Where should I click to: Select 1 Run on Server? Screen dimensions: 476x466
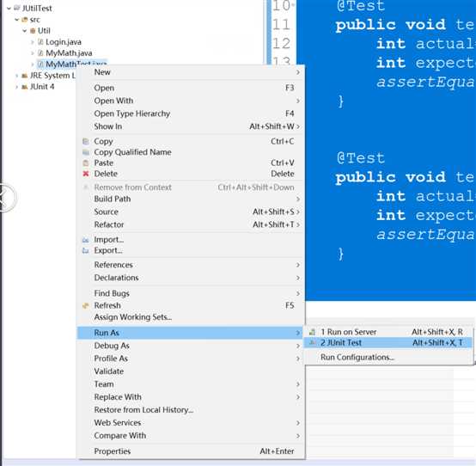point(388,332)
